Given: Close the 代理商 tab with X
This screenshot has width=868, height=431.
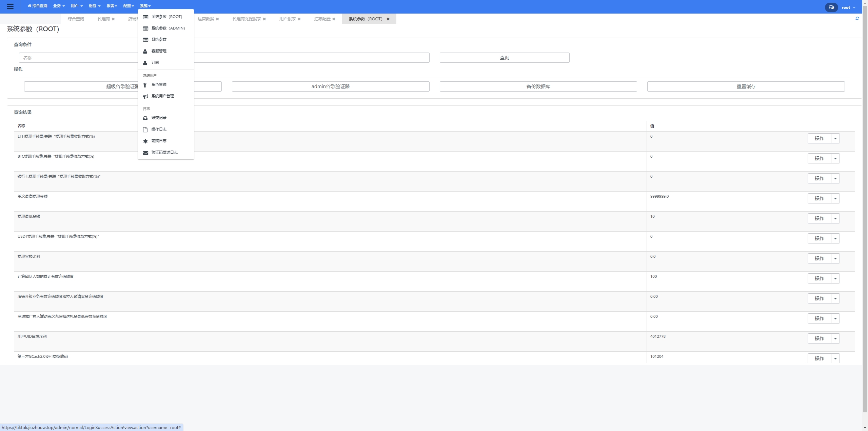Looking at the screenshot, I should point(113,19).
